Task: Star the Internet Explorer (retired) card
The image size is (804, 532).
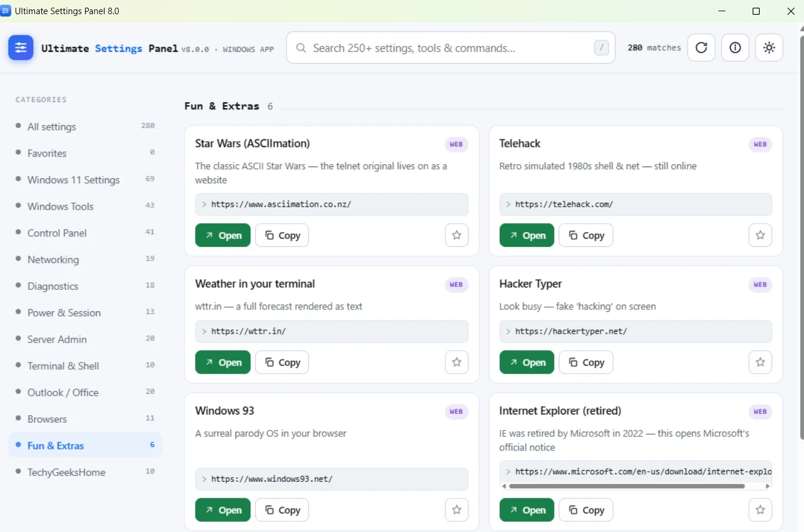Action: [760, 510]
